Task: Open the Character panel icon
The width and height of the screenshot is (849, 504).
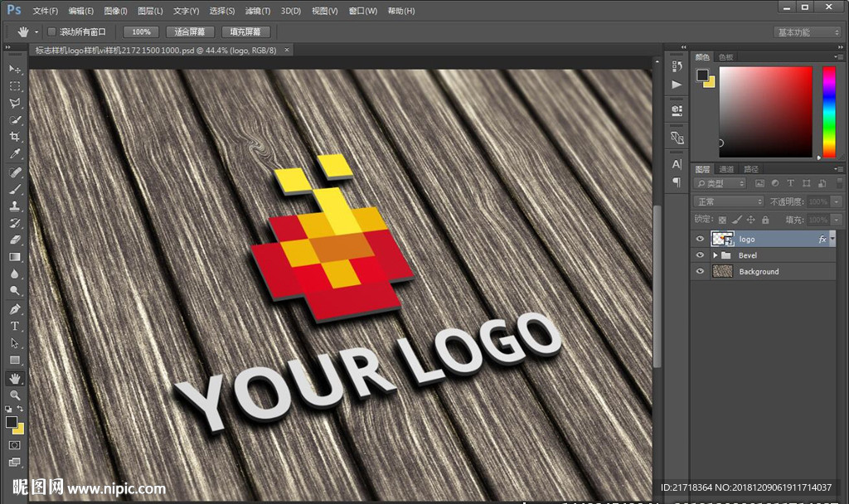Action: click(x=677, y=164)
